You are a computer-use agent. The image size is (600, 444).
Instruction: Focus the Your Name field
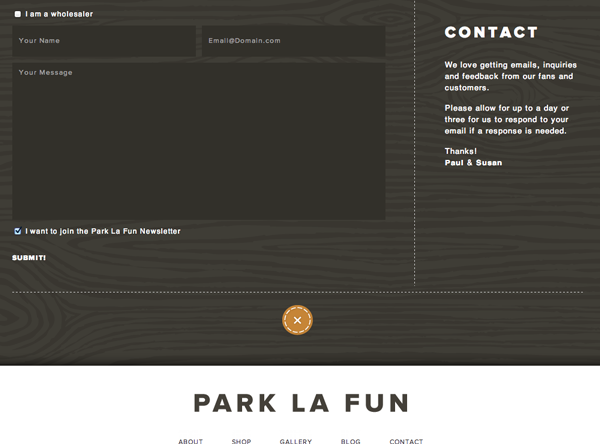104,41
